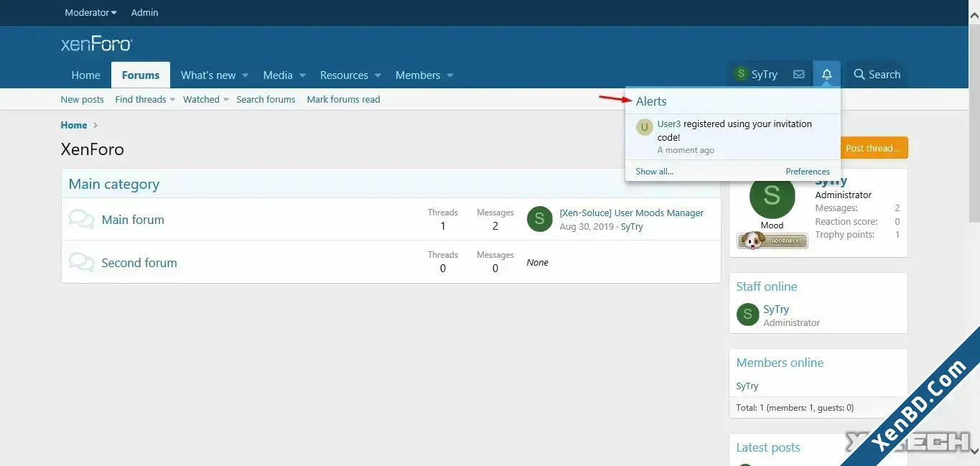Click the 'None' latest post text
The height and width of the screenshot is (466, 980).
point(538,263)
